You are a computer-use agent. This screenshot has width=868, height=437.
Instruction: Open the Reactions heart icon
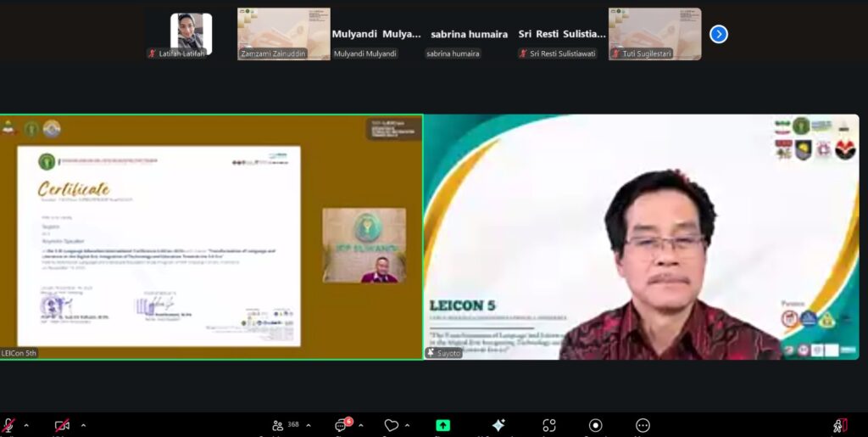point(391,425)
